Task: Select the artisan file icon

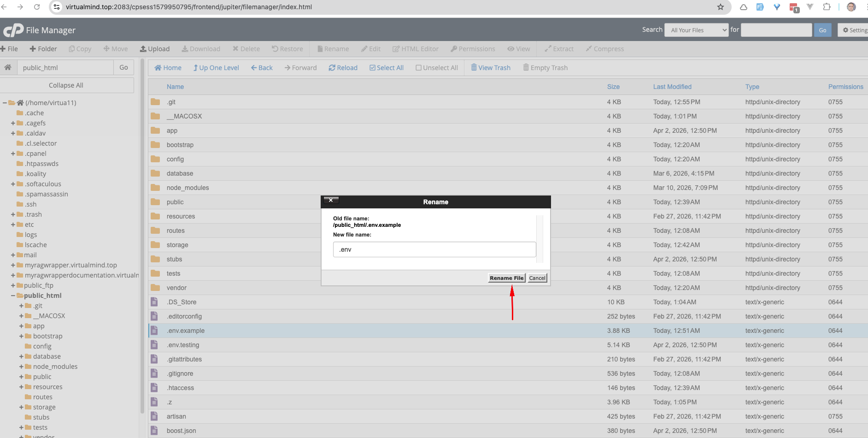Action: click(x=154, y=416)
